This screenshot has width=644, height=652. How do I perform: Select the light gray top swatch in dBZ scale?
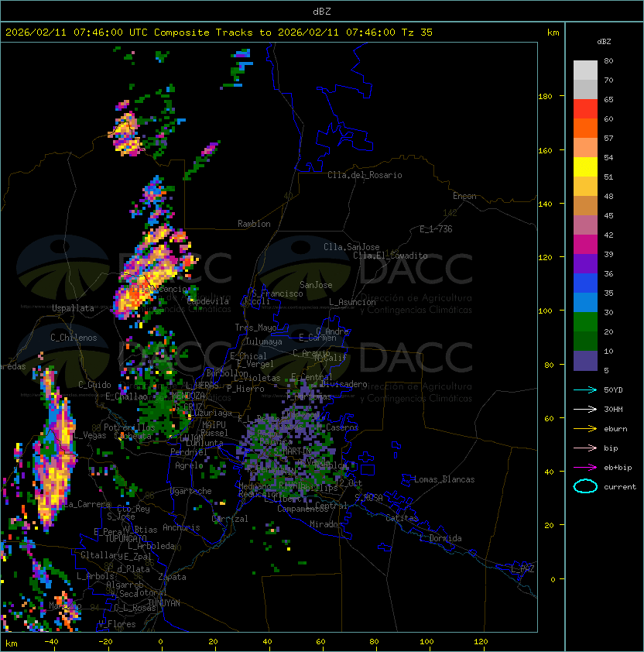click(585, 70)
